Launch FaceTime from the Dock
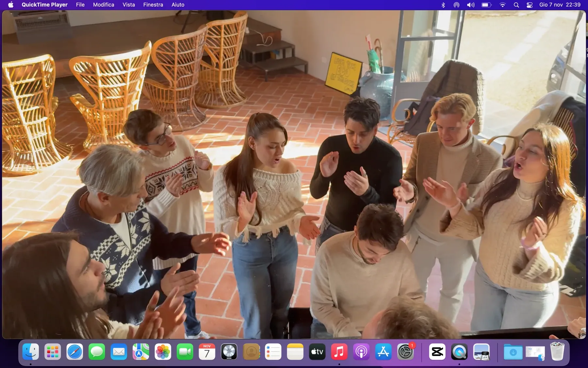The width and height of the screenshot is (588, 368). pyautogui.click(x=185, y=352)
